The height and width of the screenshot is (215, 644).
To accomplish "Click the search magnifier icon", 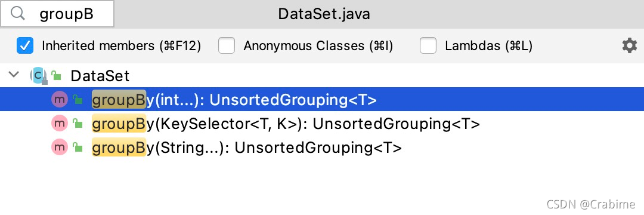I will 18,14.
